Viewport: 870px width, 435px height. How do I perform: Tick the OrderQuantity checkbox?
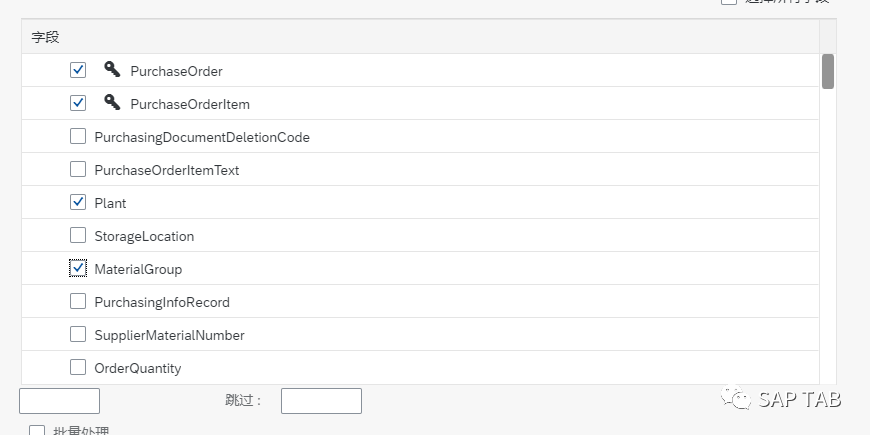click(x=78, y=367)
